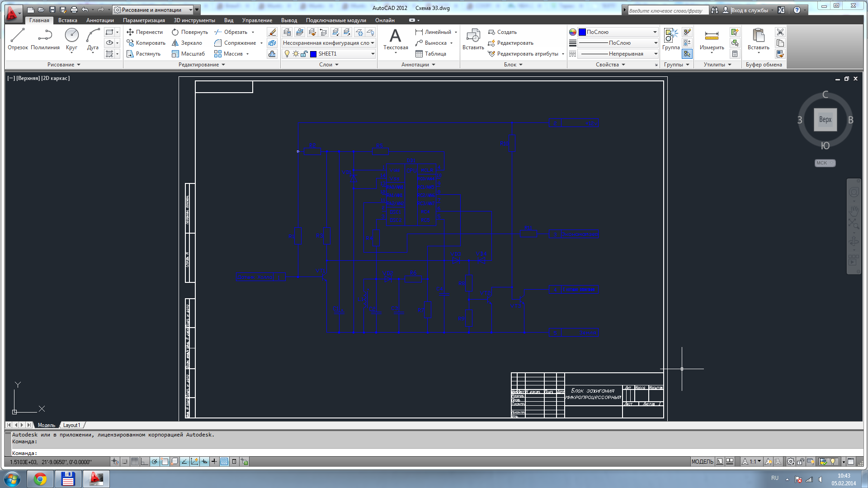
Task: Toggle Dynamic input in status bar
Action: [204, 461]
